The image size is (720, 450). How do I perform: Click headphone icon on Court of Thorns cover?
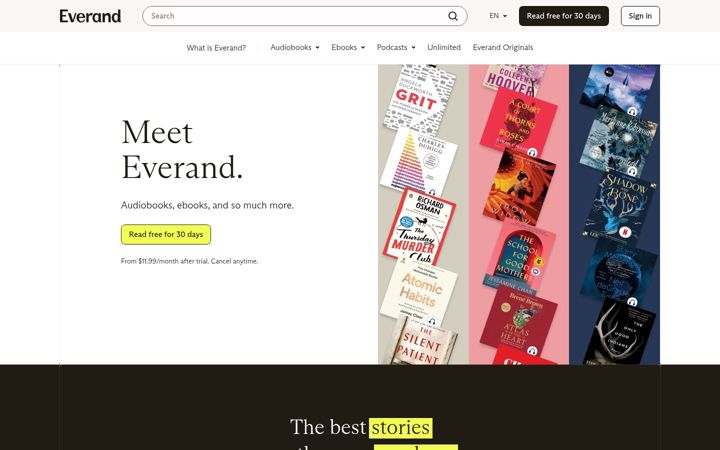click(532, 152)
